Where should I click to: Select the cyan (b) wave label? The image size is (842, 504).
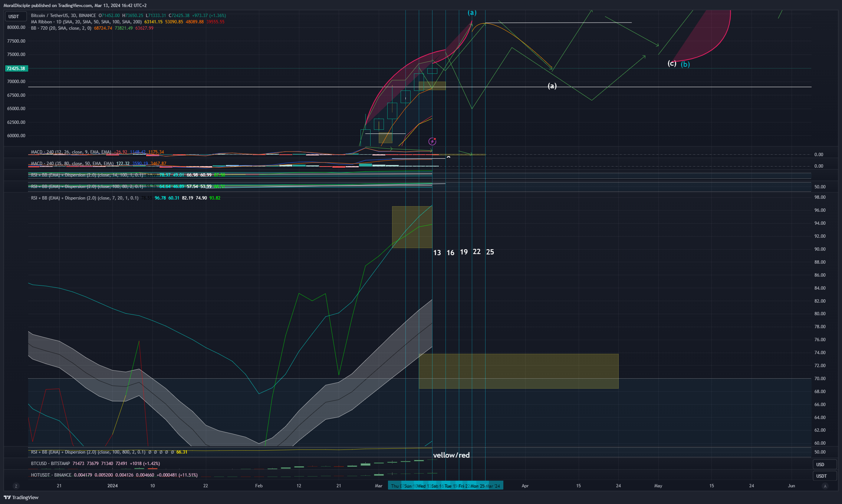click(685, 64)
